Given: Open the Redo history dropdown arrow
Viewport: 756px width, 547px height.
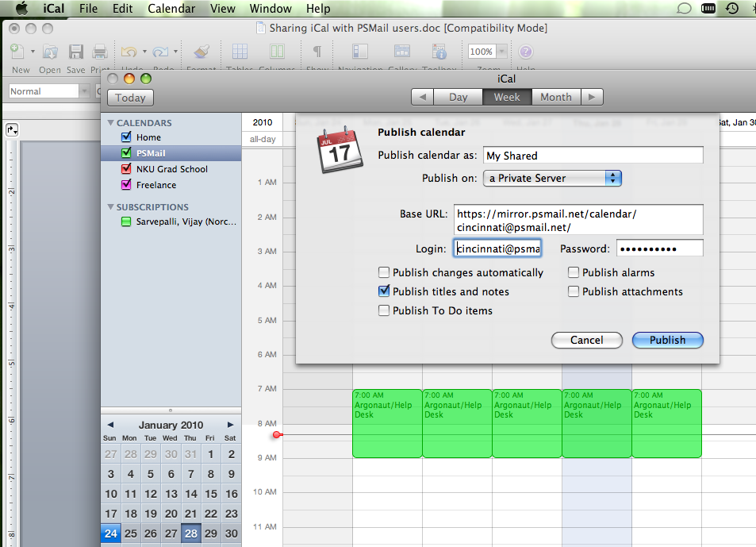Looking at the screenshot, I should tap(175, 51).
